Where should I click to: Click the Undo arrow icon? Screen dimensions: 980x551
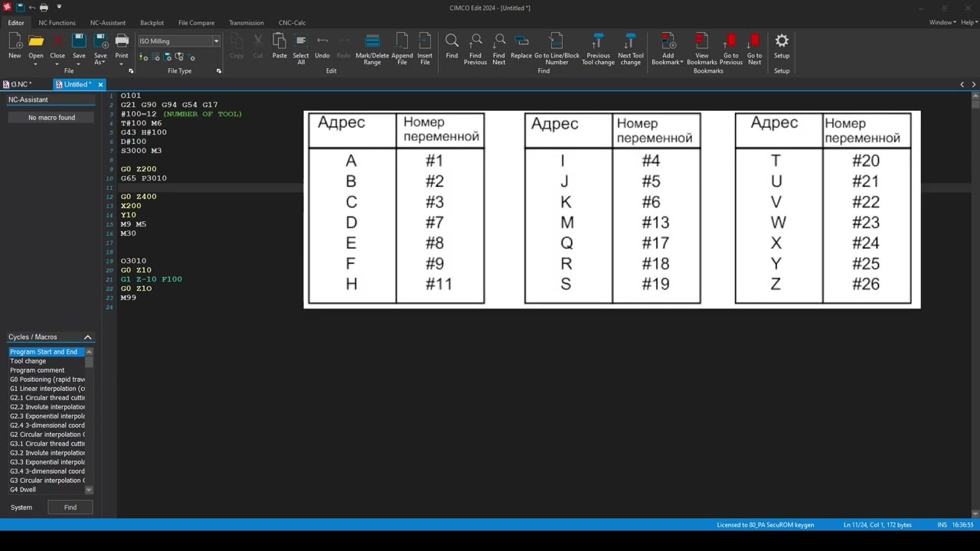tap(322, 41)
